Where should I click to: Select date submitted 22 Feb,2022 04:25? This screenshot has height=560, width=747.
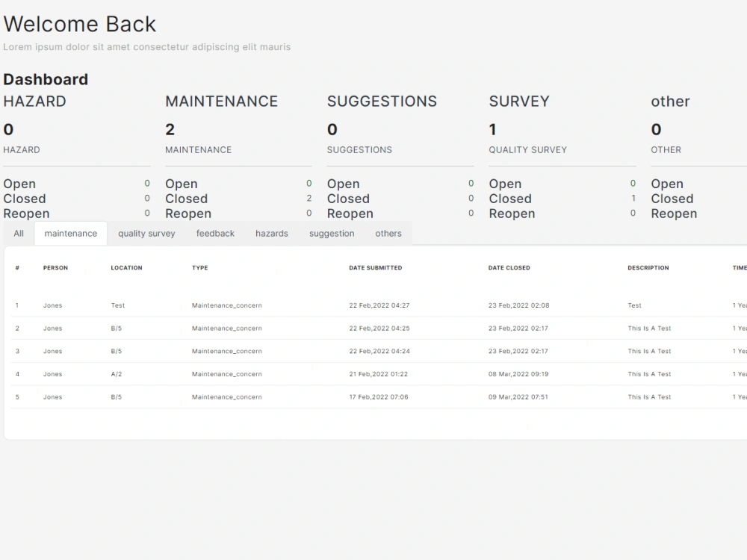tap(379, 328)
